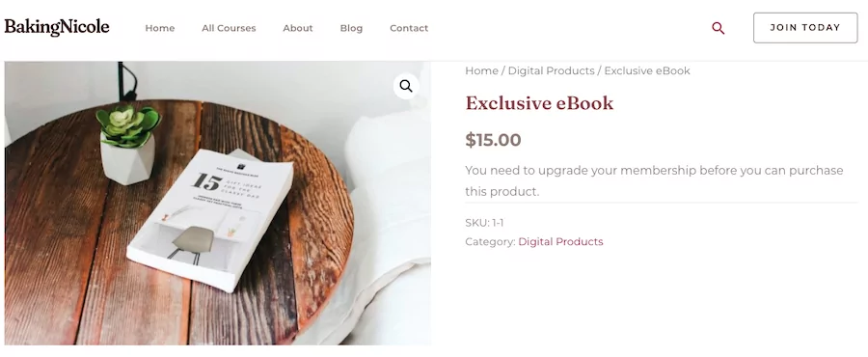The width and height of the screenshot is (868, 357).
Task: Click the $15.00 price text
Action: [493, 140]
